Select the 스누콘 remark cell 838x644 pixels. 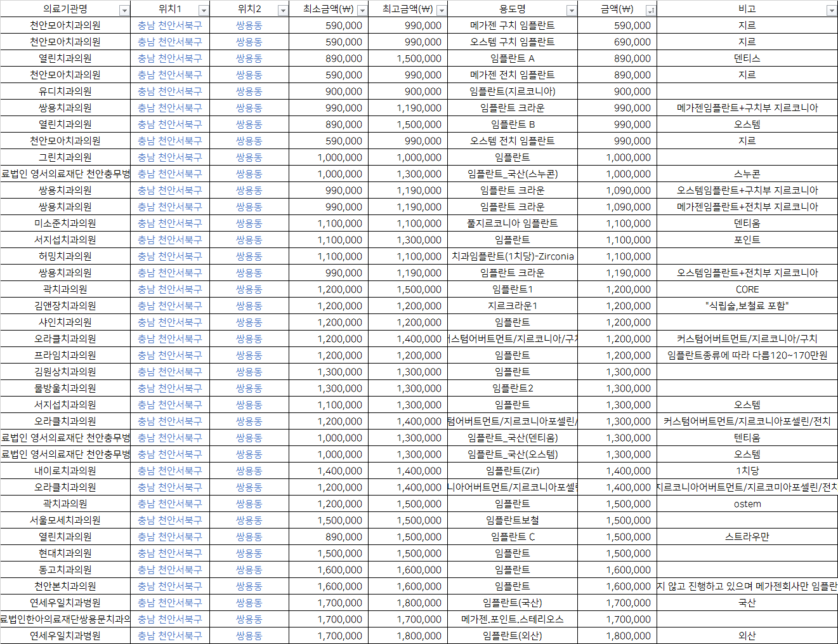tap(747, 174)
